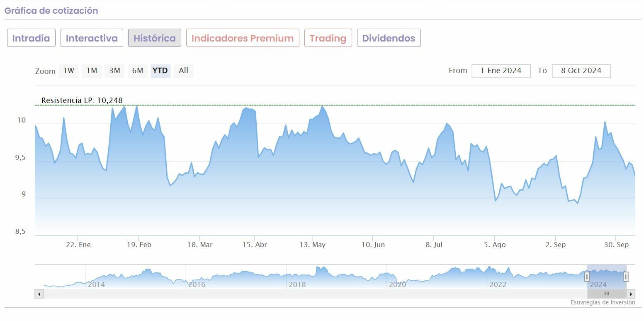The width and height of the screenshot is (644, 321).
Task: Zoom chart to 3M
Action: click(x=115, y=71)
